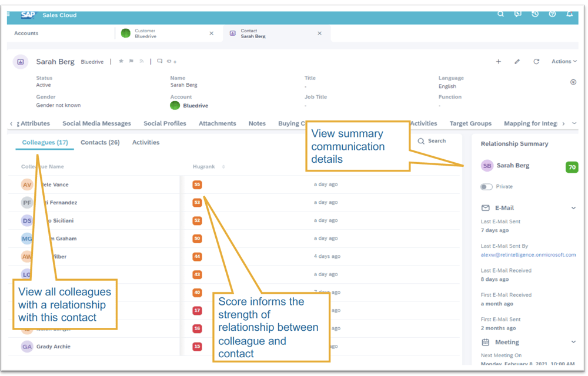Switch to the Accounts tab
588x376 pixels.
[x=26, y=33]
